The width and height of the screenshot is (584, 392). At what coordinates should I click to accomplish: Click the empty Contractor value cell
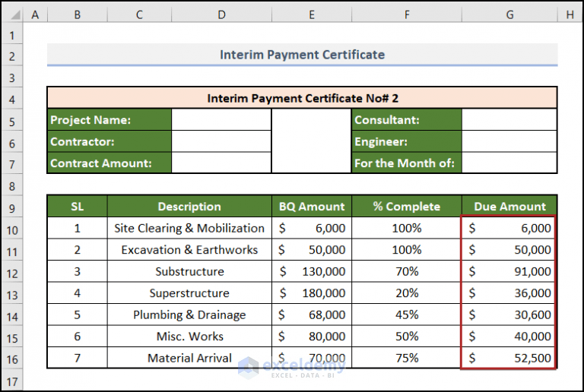pos(221,141)
